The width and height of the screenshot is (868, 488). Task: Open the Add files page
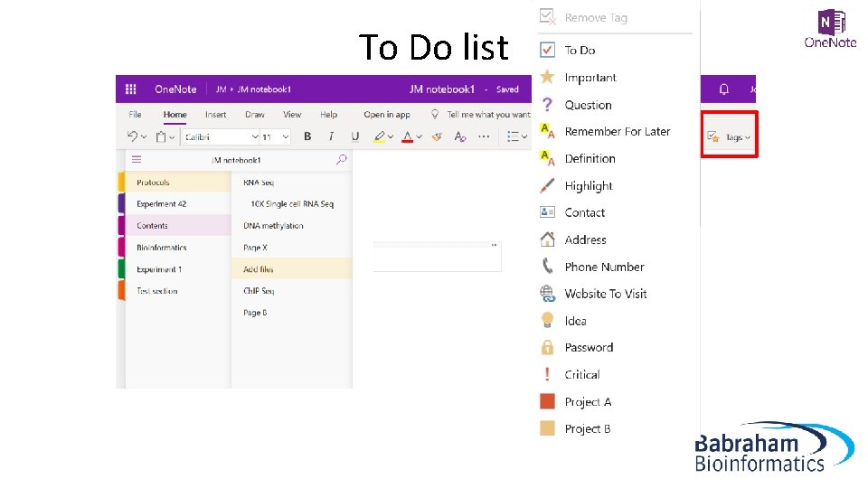[292, 269]
